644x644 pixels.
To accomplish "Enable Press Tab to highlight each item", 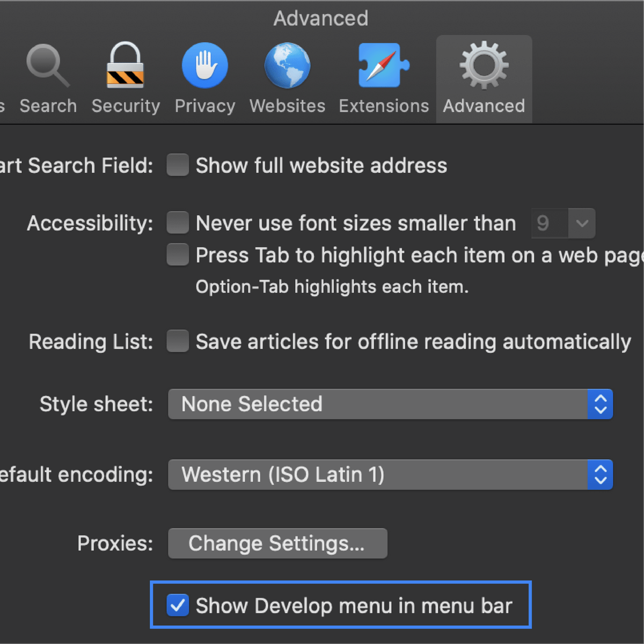I will [178, 255].
